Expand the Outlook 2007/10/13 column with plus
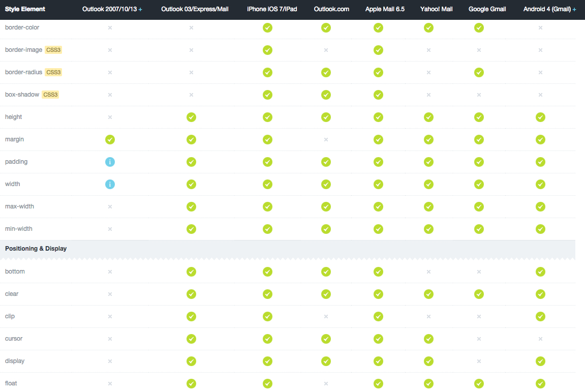This screenshot has height=392, width=585. pyautogui.click(x=140, y=9)
